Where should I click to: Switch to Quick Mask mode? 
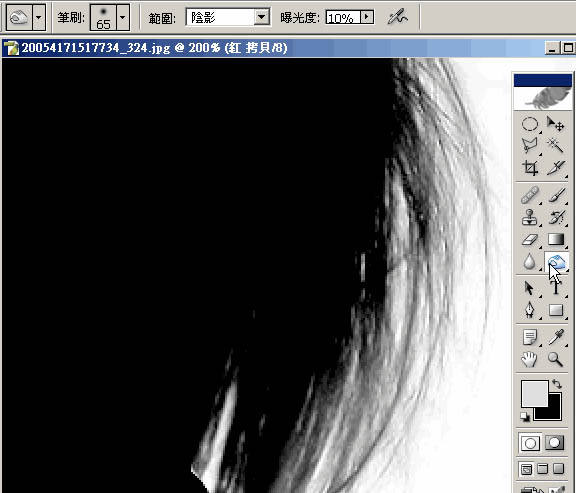(555, 443)
